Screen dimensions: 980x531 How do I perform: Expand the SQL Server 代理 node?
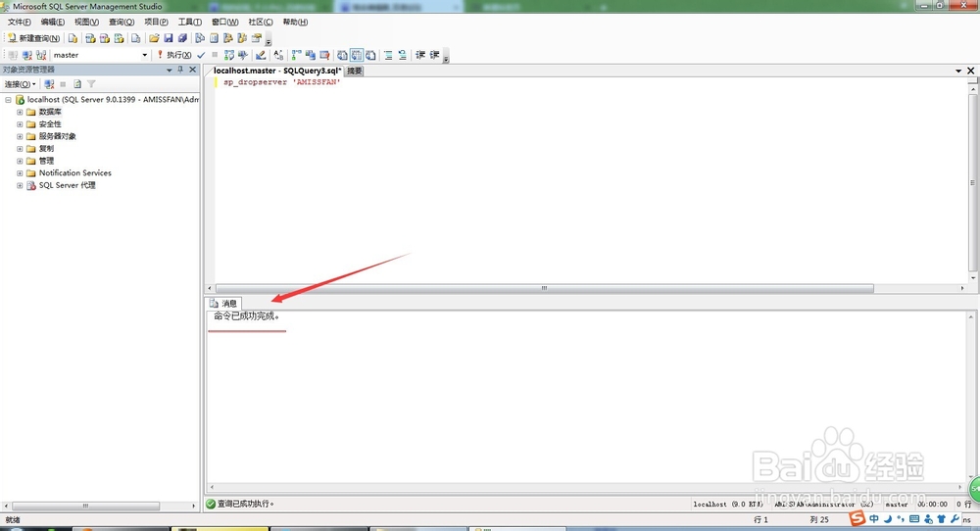(x=20, y=185)
